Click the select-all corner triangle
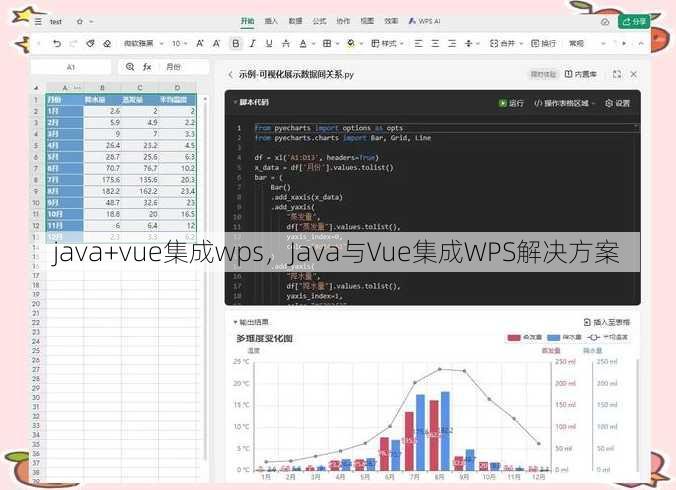 37,87
